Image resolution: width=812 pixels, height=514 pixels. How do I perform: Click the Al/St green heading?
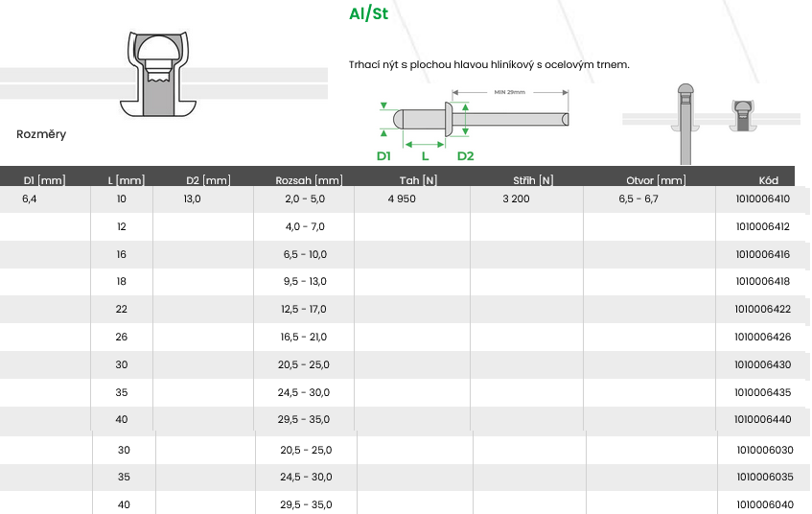coord(369,15)
